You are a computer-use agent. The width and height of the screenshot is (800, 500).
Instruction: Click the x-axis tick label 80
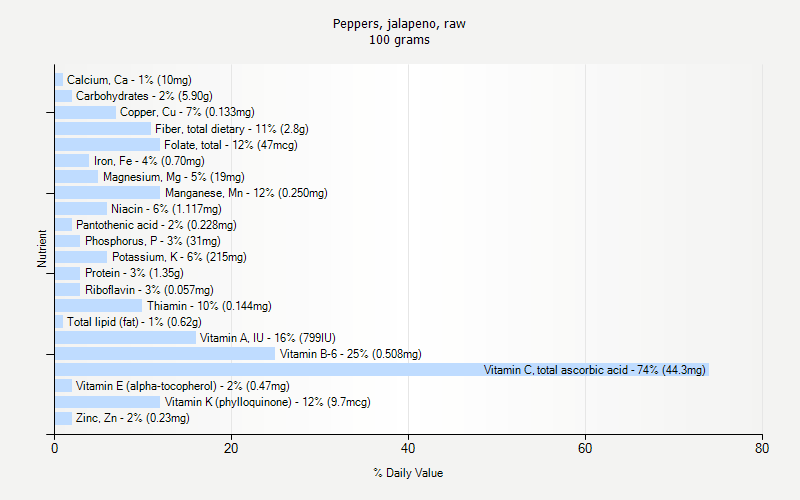coord(762,448)
